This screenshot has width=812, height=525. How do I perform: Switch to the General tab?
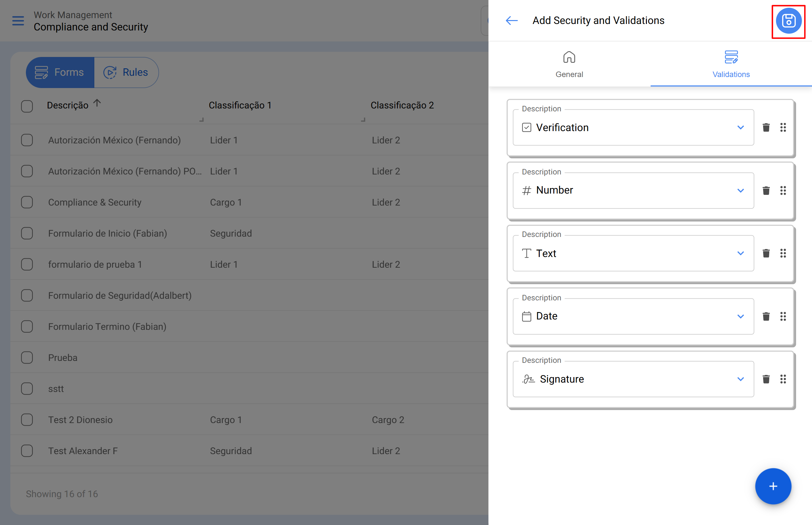click(x=569, y=64)
